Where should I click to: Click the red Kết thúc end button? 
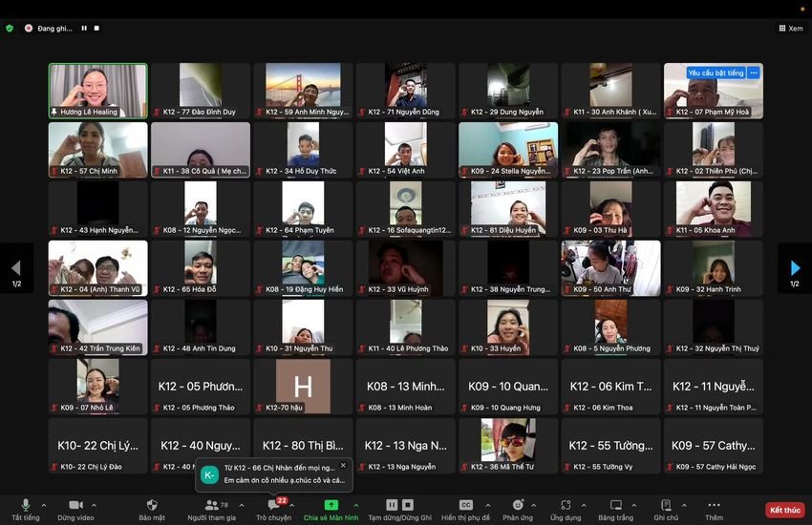[x=784, y=510]
